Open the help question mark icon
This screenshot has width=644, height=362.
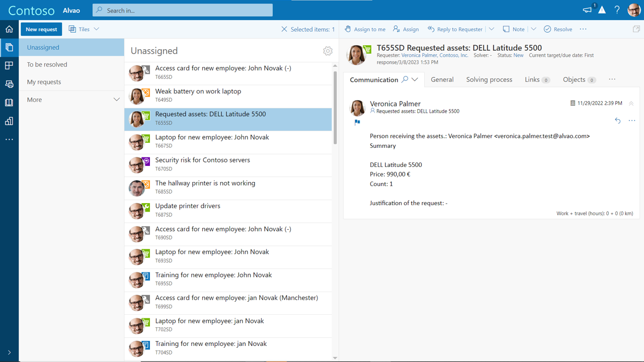click(617, 10)
